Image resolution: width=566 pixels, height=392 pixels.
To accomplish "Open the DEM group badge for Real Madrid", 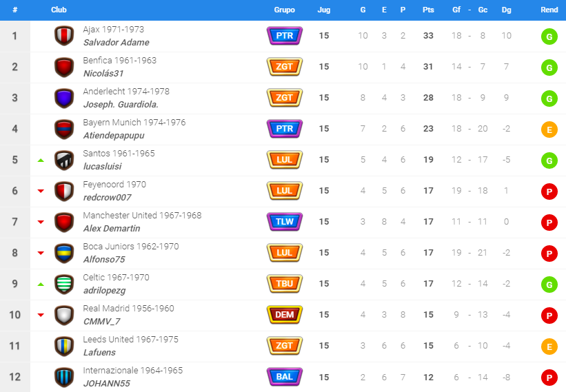I will point(285,315).
